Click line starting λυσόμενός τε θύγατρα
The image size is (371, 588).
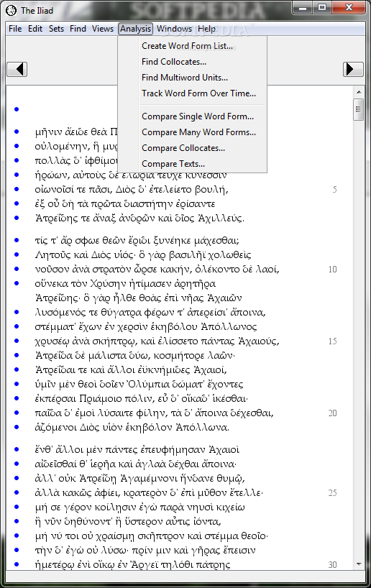pos(150,312)
